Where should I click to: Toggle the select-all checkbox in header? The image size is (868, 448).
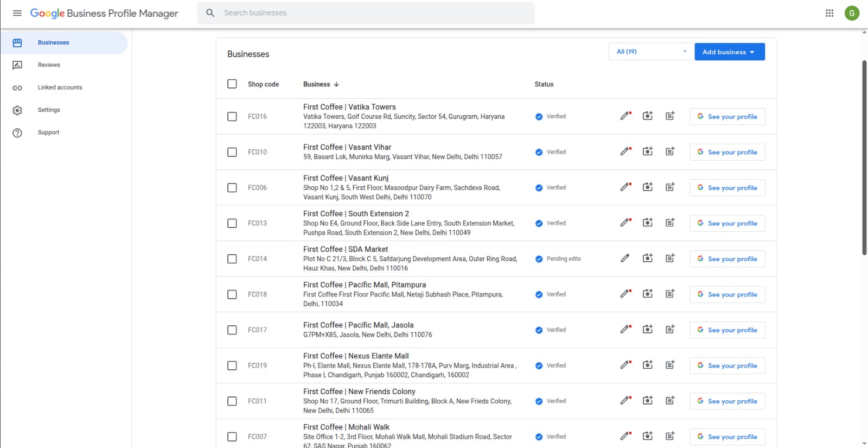pyautogui.click(x=232, y=84)
